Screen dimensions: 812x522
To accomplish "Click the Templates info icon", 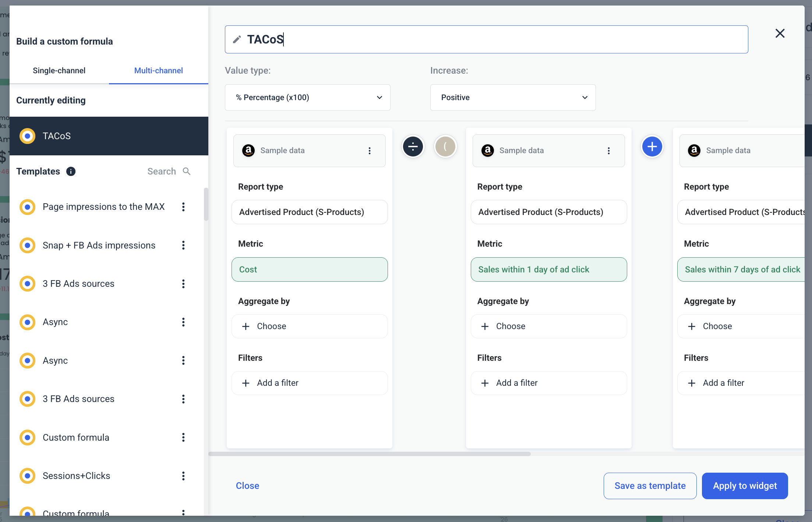I will (71, 172).
